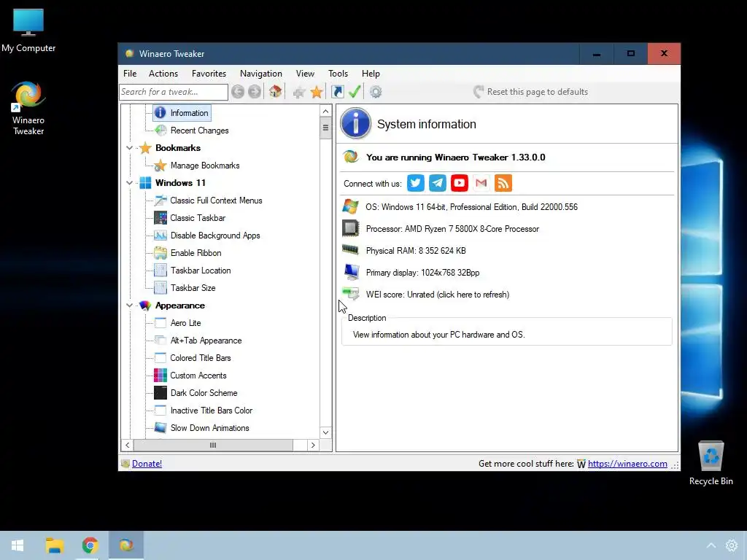Open the Navigation menu
The width and height of the screenshot is (747, 560).
click(x=260, y=74)
